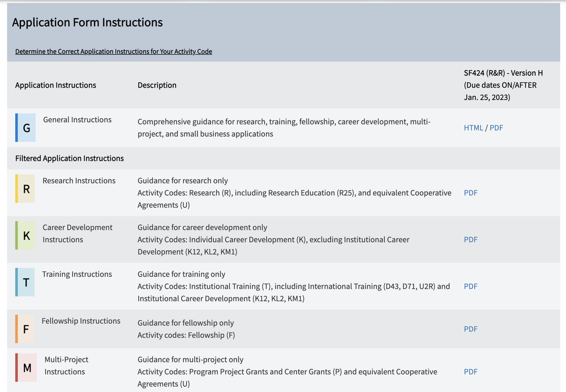Open the General Instructions PDF link
Screen dimensions: 566x392
(x=496, y=128)
